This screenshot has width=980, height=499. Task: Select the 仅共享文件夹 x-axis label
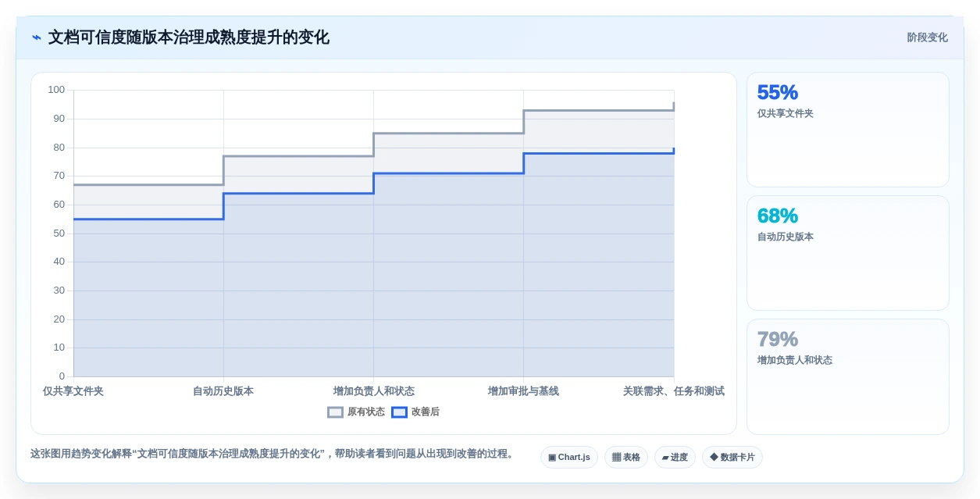[x=73, y=391]
